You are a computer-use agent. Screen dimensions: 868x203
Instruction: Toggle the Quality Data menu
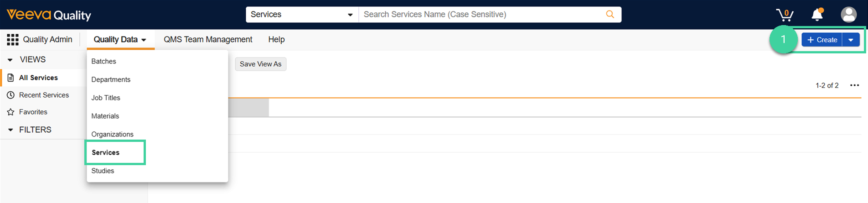click(x=120, y=40)
